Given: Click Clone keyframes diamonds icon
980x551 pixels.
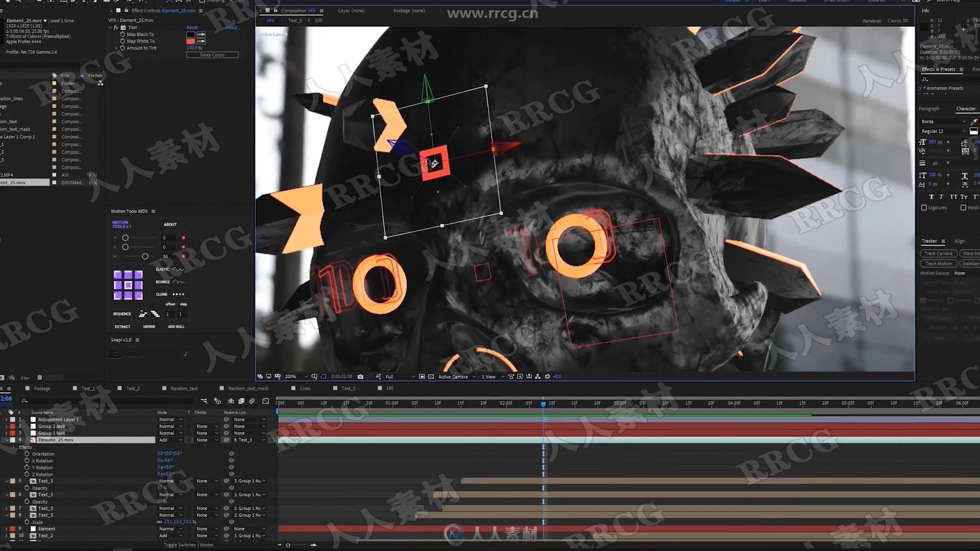Looking at the screenshot, I should pos(178,294).
